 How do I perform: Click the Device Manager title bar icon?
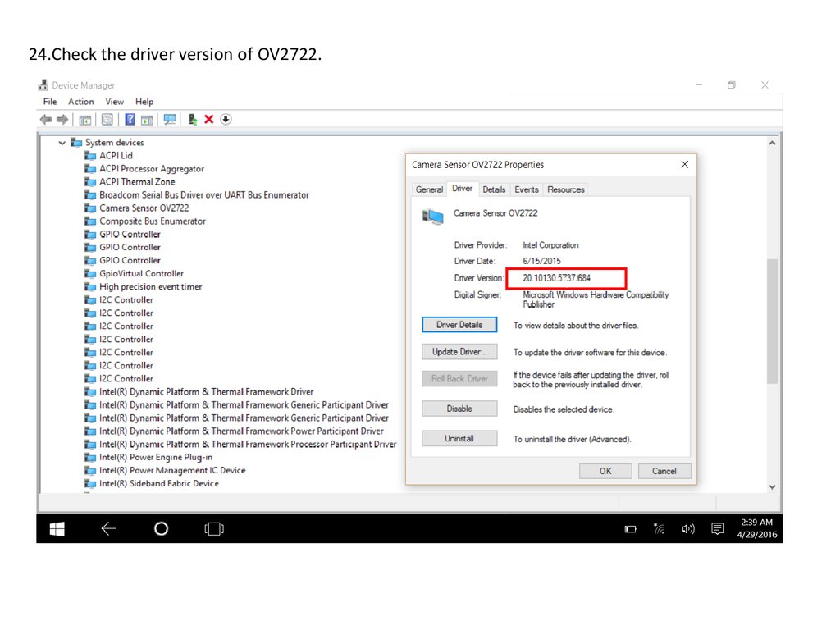[x=43, y=85]
